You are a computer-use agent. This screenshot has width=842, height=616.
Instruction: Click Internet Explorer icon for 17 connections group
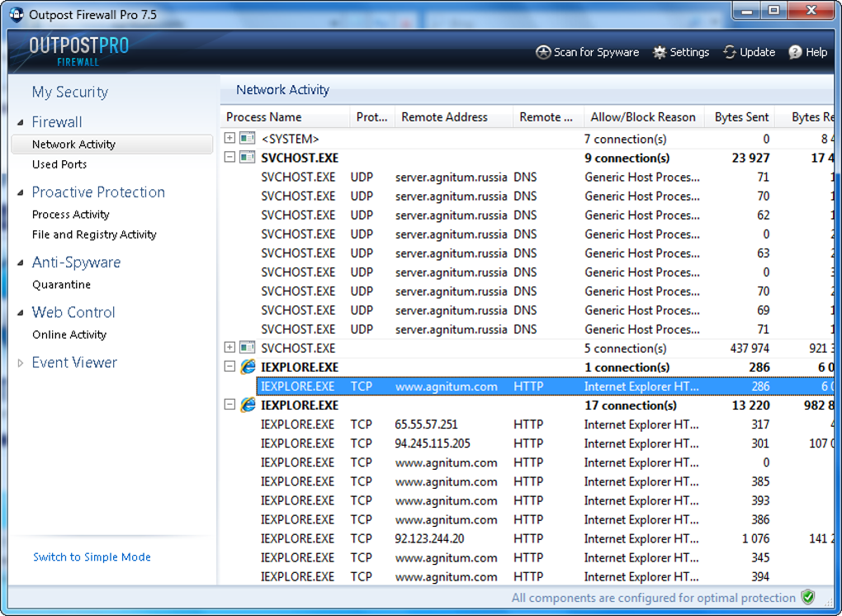pos(248,405)
